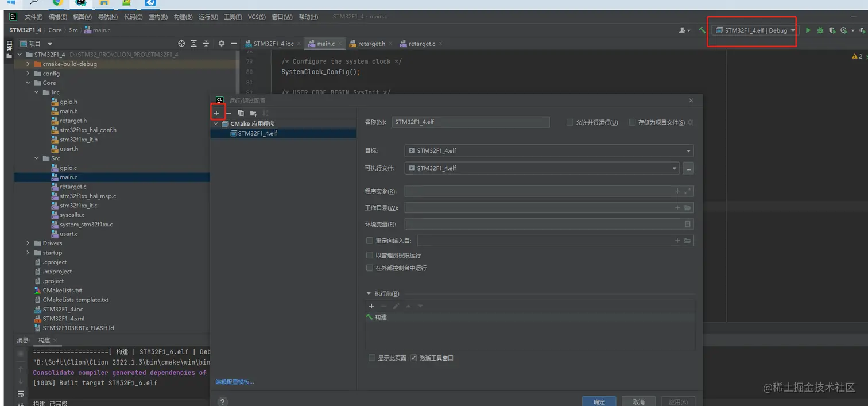Browse for the redirect input file
Viewport: 868px width, 406px height.
(688, 241)
